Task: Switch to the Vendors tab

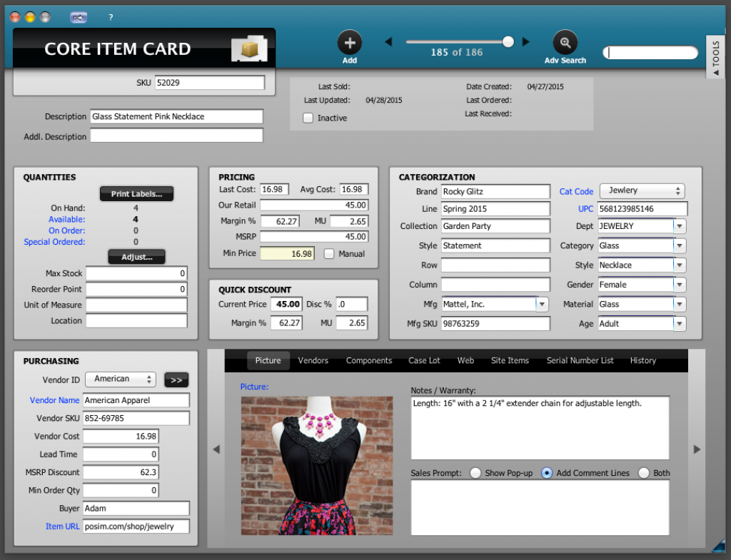Action: (x=313, y=360)
